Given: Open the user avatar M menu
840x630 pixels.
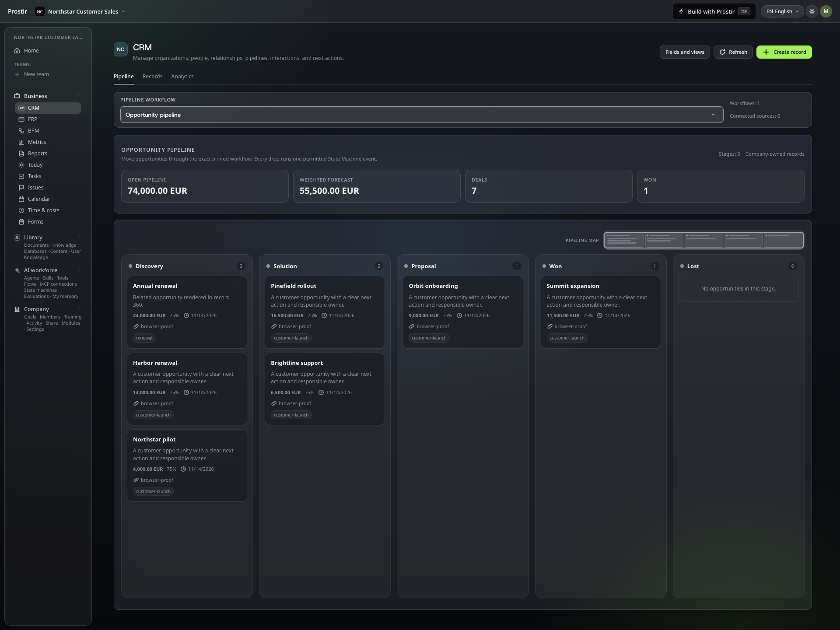Looking at the screenshot, I should pos(826,11).
